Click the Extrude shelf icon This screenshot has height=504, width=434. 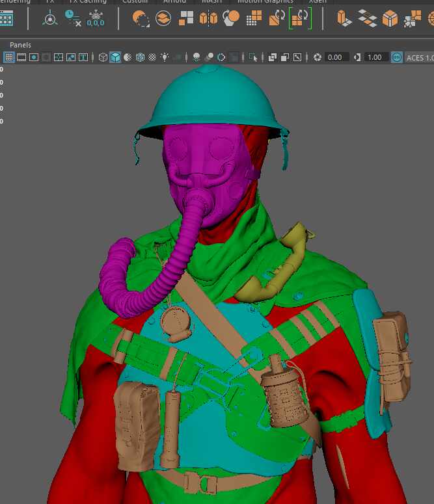(344, 18)
